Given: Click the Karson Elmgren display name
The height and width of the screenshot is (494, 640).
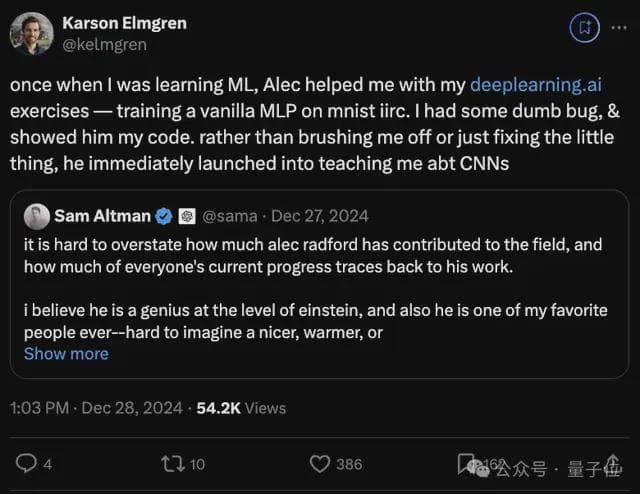Looking at the screenshot, I should point(124,22).
